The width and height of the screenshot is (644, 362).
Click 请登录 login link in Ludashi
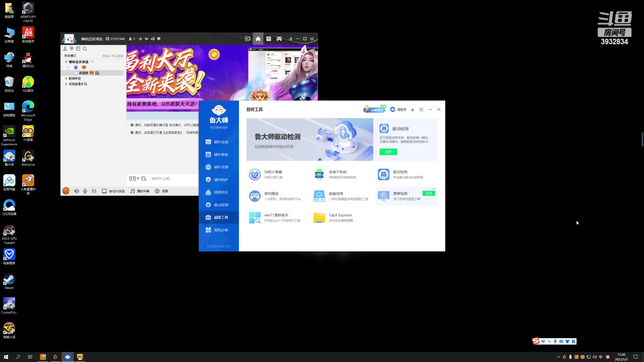tap(398, 110)
